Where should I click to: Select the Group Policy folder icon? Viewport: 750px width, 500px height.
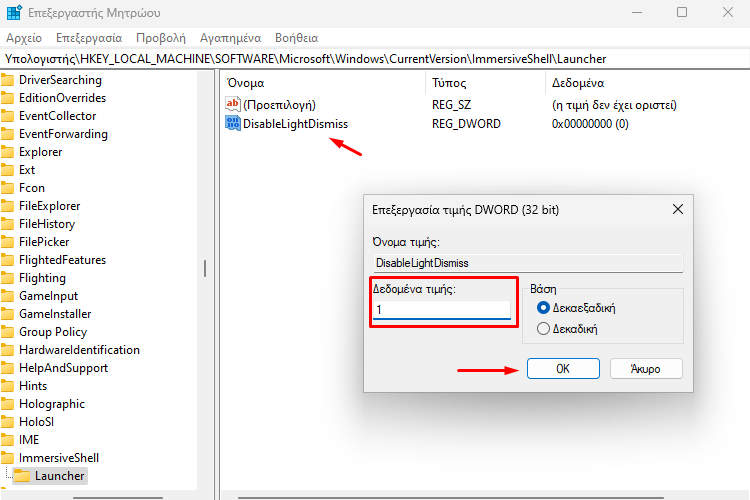(7, 332)
